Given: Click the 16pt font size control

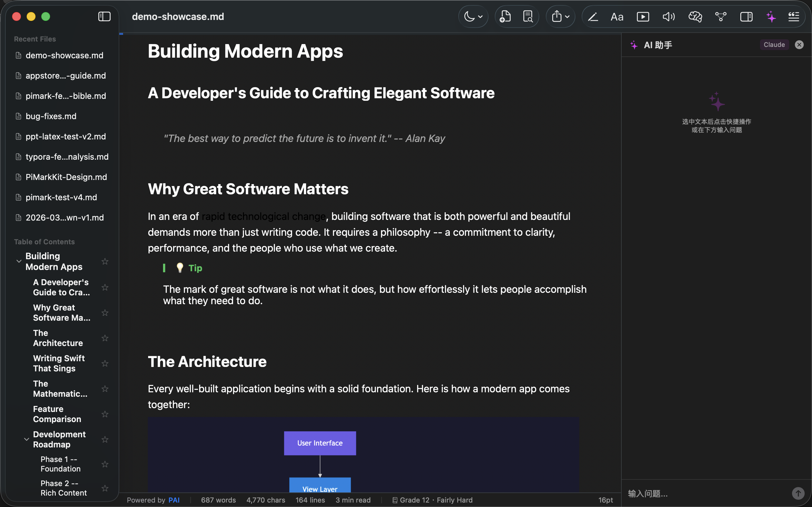Looking at the screenshot, I should click(x=605, y=500).
